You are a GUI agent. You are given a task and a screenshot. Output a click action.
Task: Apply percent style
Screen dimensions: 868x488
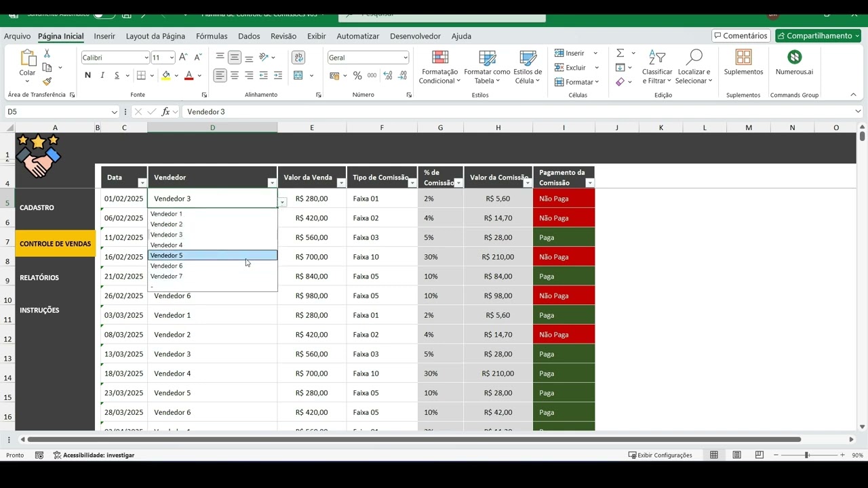pos(357,75)
